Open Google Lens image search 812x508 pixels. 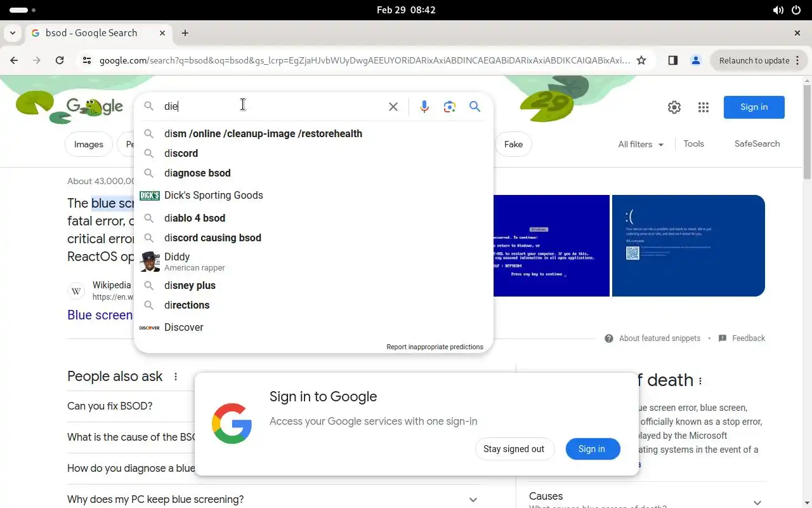(450, 107)
